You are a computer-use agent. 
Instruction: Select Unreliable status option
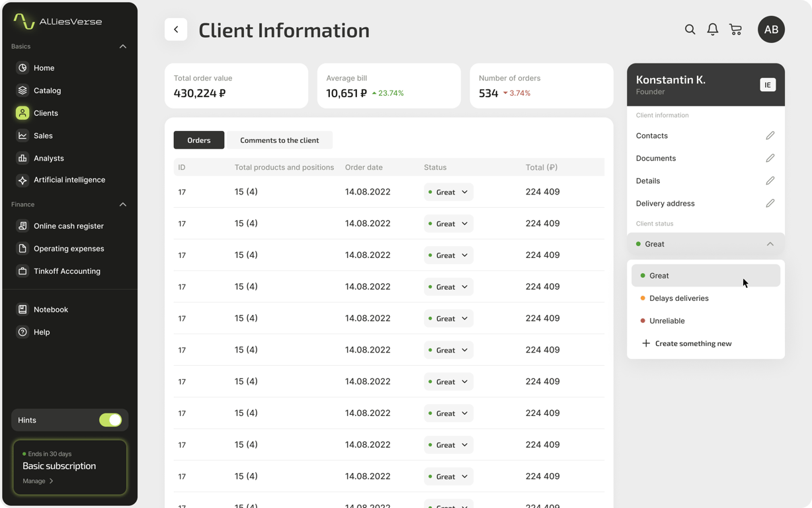click(706, 321)
